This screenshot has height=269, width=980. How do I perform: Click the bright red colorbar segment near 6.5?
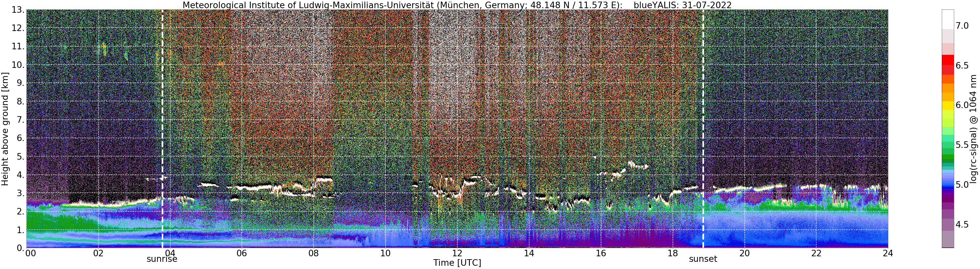[x=948, y=61]
